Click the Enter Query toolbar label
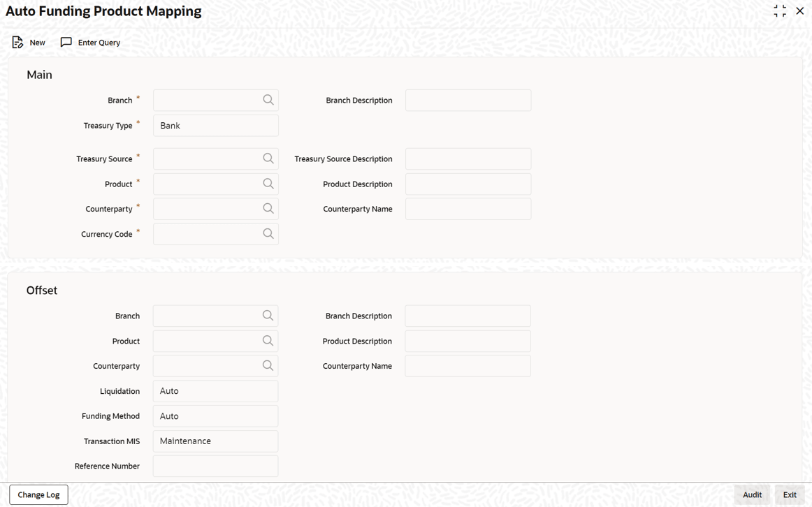 coord(99,43)
